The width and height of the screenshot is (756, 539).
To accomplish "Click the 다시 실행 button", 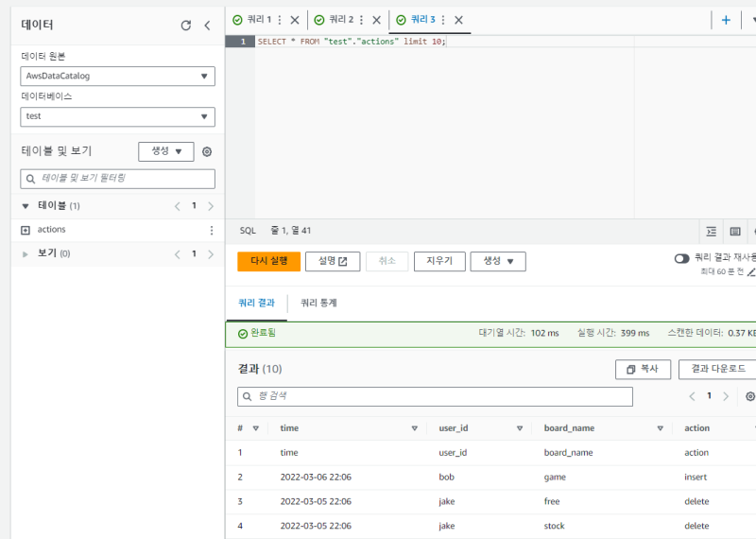I will (x=268, y=261).
